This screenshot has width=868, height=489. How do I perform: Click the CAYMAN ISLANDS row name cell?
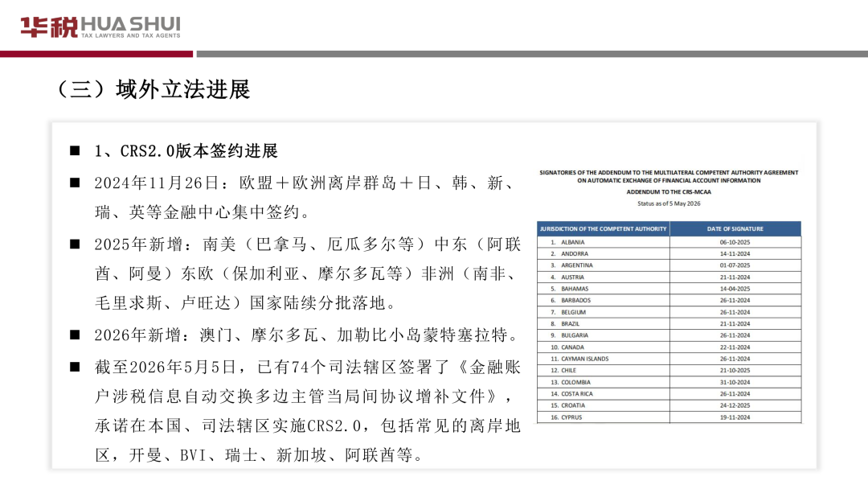(604, 359)
